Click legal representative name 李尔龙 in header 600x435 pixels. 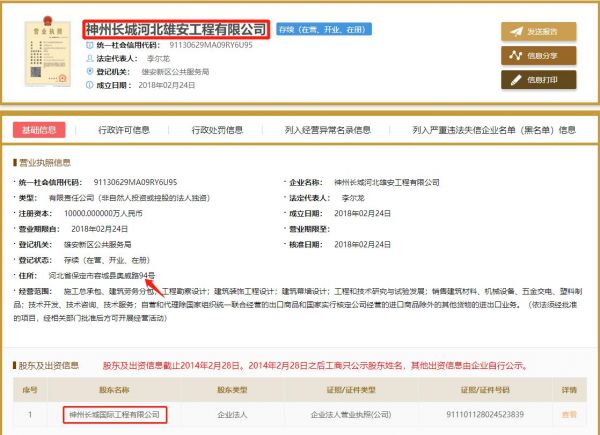click(158, 59)
